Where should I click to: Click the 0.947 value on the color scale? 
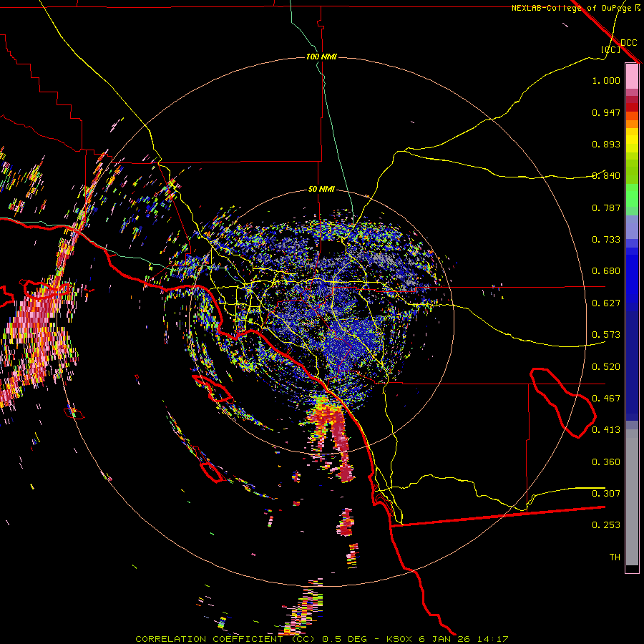[606, 112]
